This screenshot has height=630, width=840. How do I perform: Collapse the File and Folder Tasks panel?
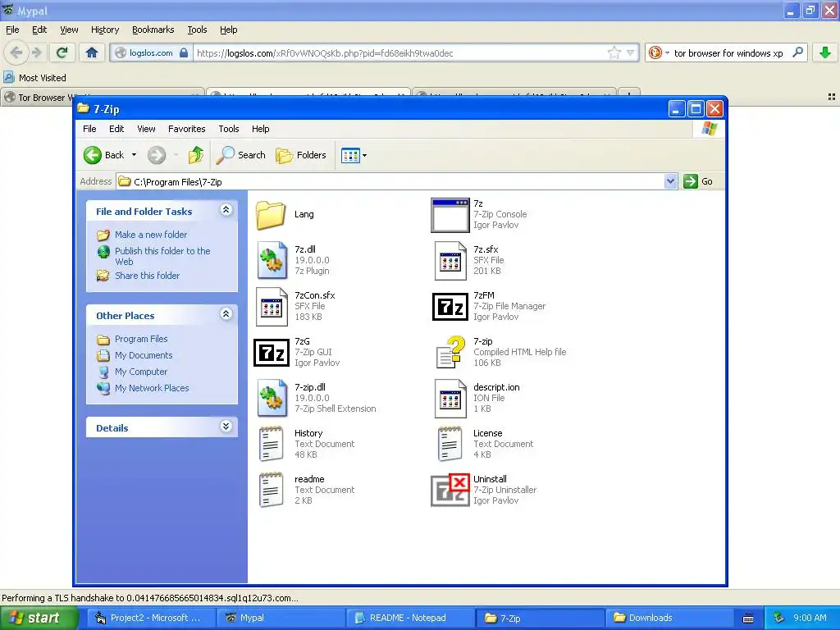226,210
